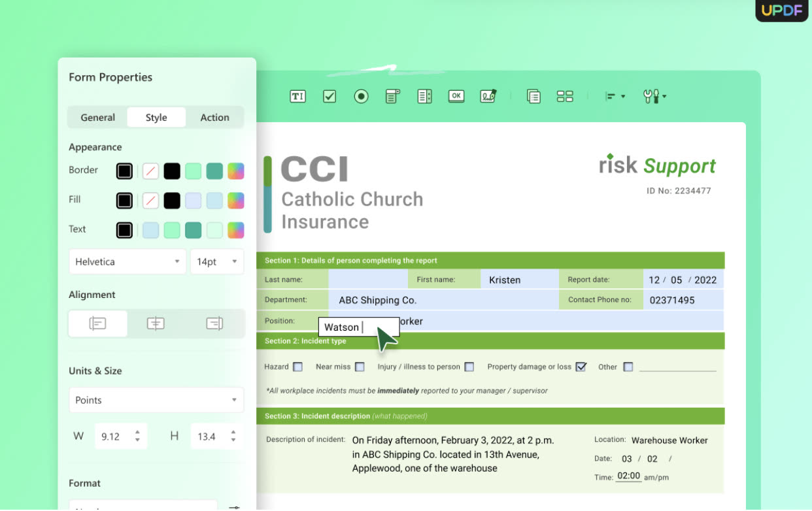Click the create multiple copies grid icon
This screenshot has height=511, width=812.
(565, 97)
